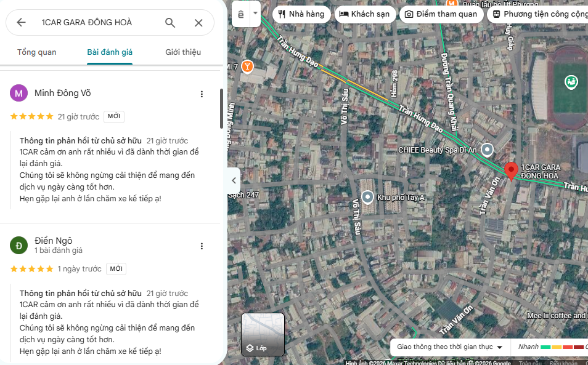Click the Khu phố Tây A marker
This screenshot has height=365, width=588.
click(367, 197)
